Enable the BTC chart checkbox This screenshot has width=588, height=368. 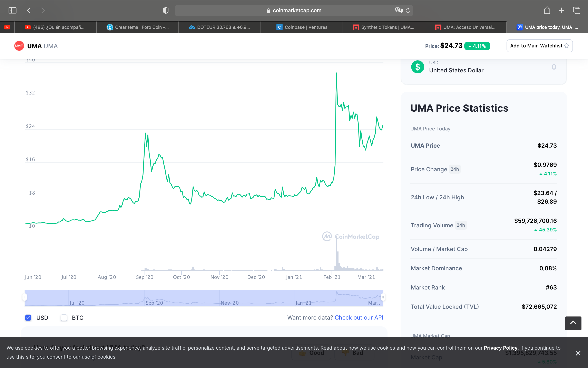[64, 318]
